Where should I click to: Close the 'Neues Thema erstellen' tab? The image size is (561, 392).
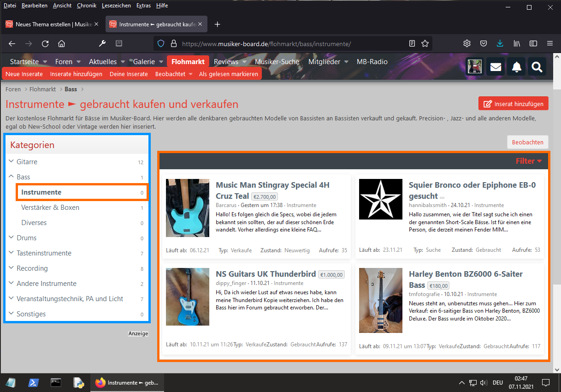click(x=96, y=24)
